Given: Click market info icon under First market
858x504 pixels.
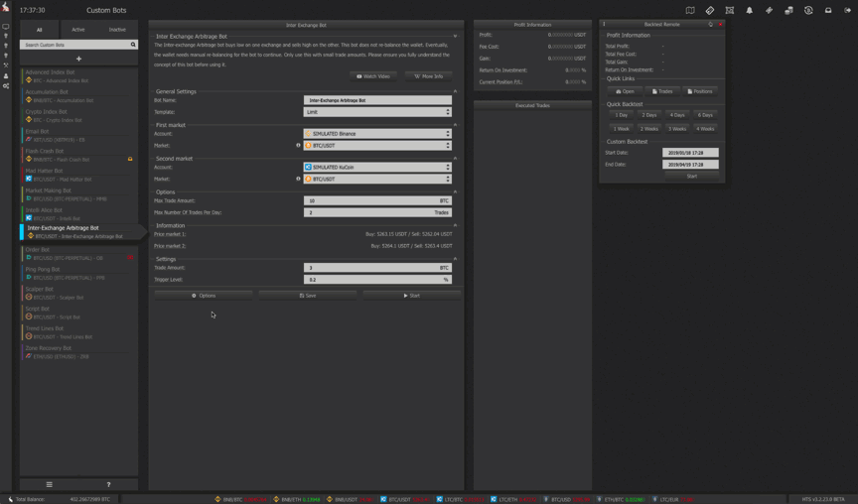Looking at the screenshot, I should [298, 146].
